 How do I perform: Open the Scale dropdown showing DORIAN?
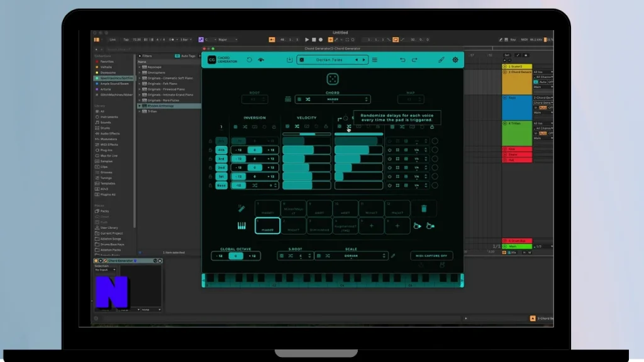[x=351, y=256]
